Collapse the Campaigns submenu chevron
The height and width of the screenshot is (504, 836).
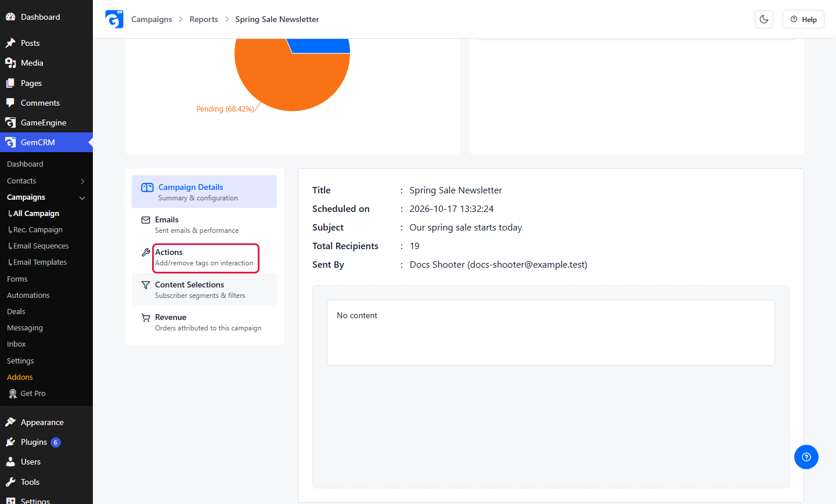click(x=82, y=198)
